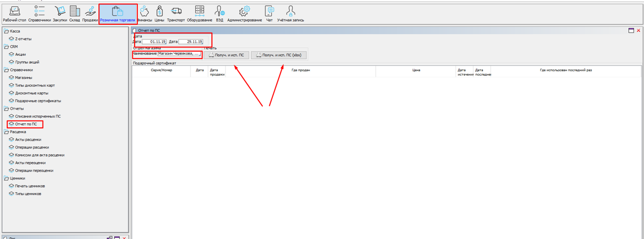
Task: Open the Склад warehouse section
Action: point(75,13)
